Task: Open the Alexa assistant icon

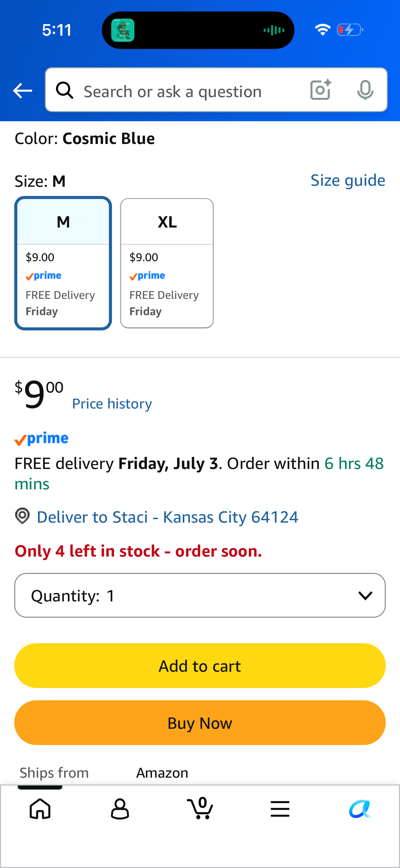Action: [360, 809]
